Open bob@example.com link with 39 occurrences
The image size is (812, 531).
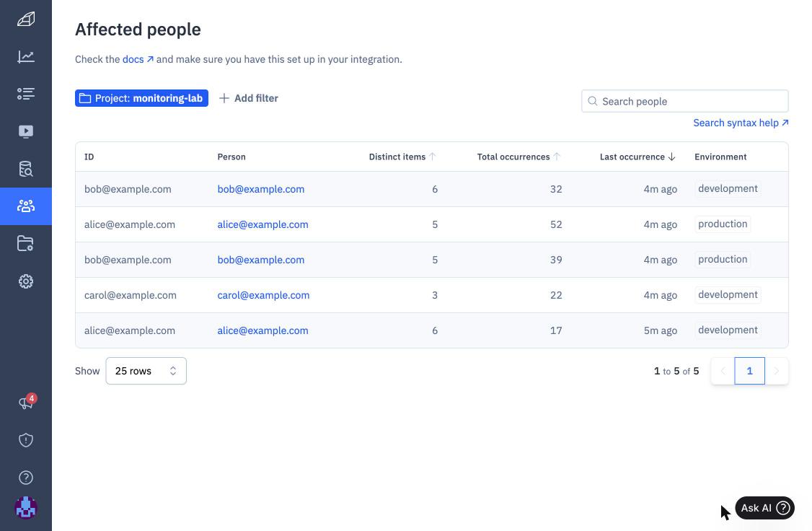pos(260,260)
